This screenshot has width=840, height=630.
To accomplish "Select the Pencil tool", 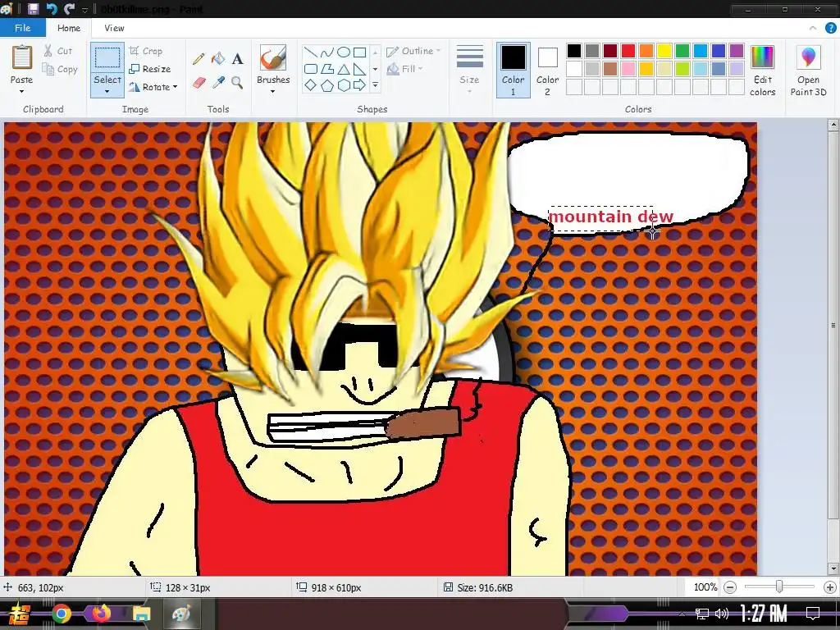I will [199, 58].
